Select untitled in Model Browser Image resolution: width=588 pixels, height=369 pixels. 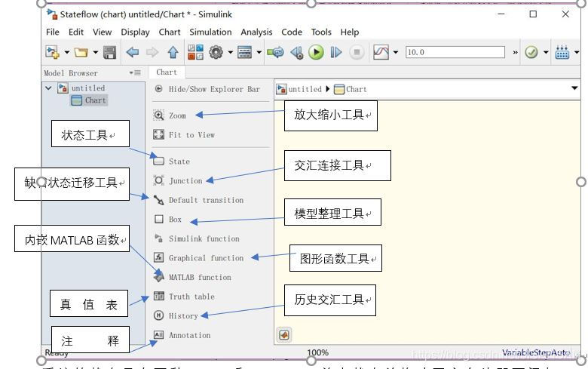88,88
